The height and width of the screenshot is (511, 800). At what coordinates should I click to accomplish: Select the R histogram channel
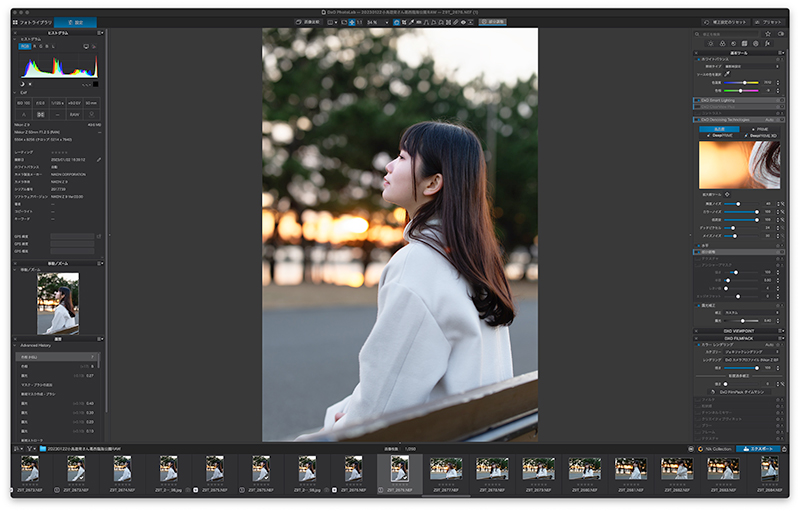click(x=35, y=46)
